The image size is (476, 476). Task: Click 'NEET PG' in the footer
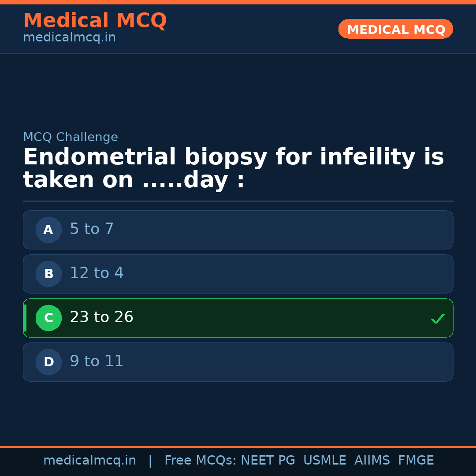pyautogui.click(x=268, y=461)
